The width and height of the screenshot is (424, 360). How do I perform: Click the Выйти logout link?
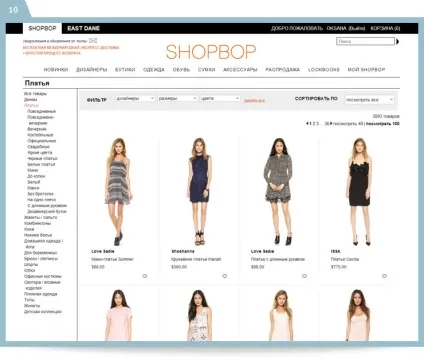click(x=357, y=28)
